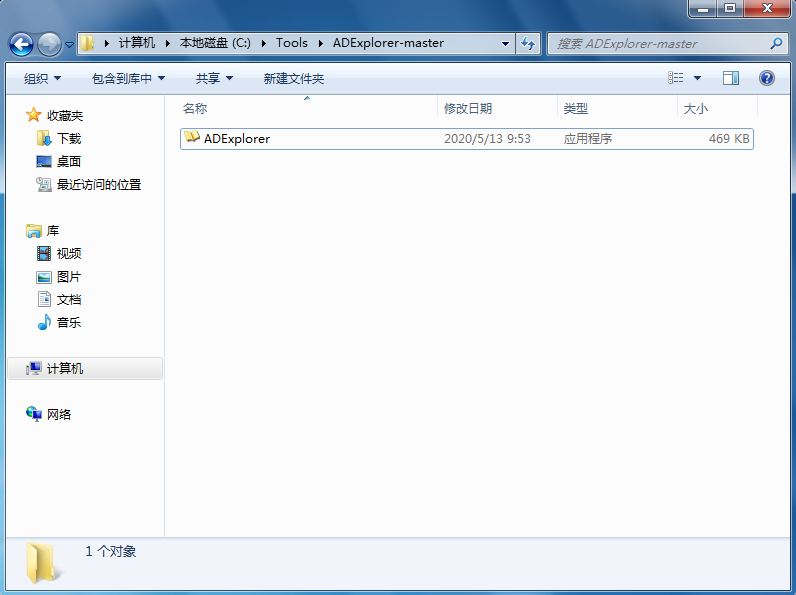Click the 桌面 monitor icon
796x595 pixels.
(x=44, y=161)
